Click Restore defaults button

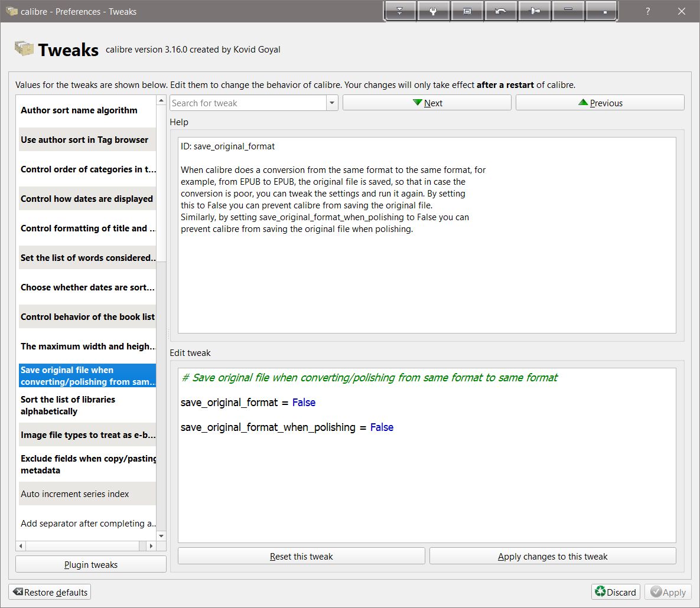click(50, 592)
